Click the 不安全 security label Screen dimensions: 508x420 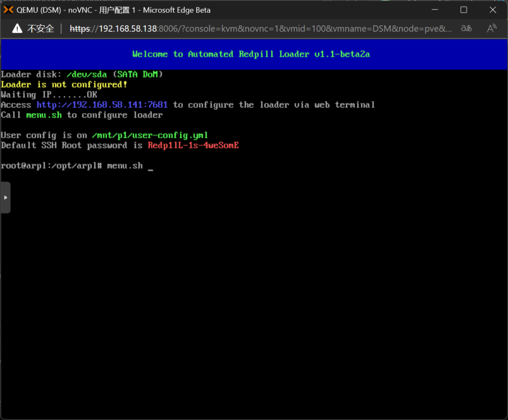click(40, 29)
